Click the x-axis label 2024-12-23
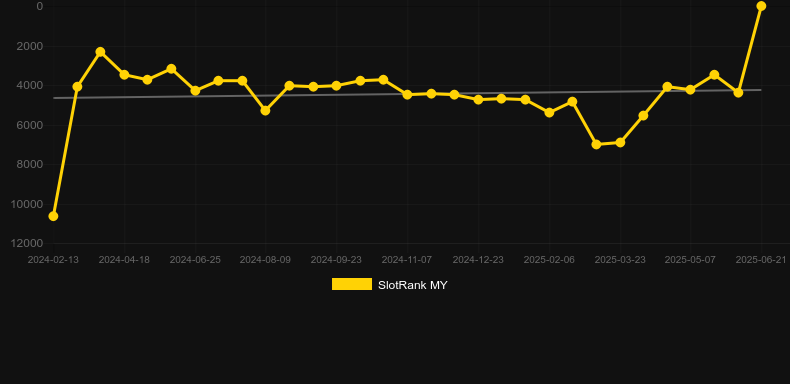 coord(478,260)
